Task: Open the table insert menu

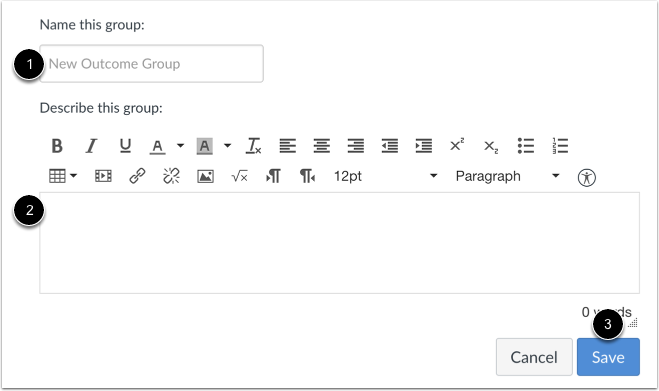Action: click(63, 176)
